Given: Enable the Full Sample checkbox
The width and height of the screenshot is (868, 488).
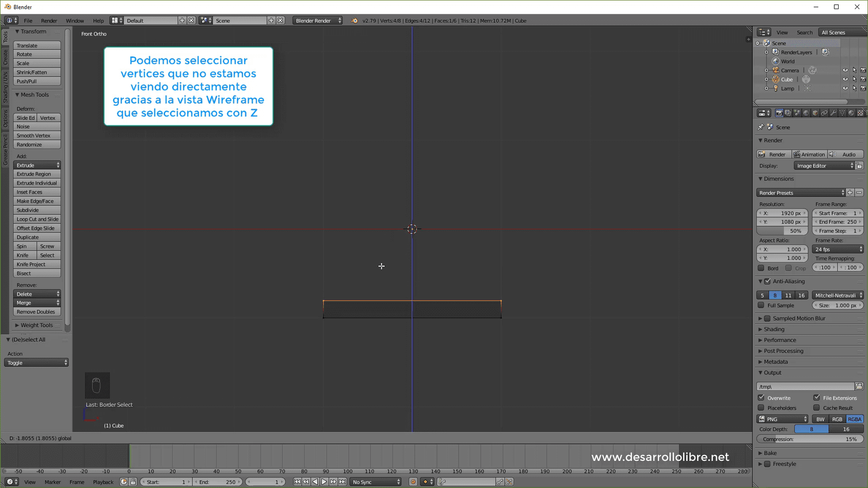Looking at the screenshot, I should click(x=761, y=305).
